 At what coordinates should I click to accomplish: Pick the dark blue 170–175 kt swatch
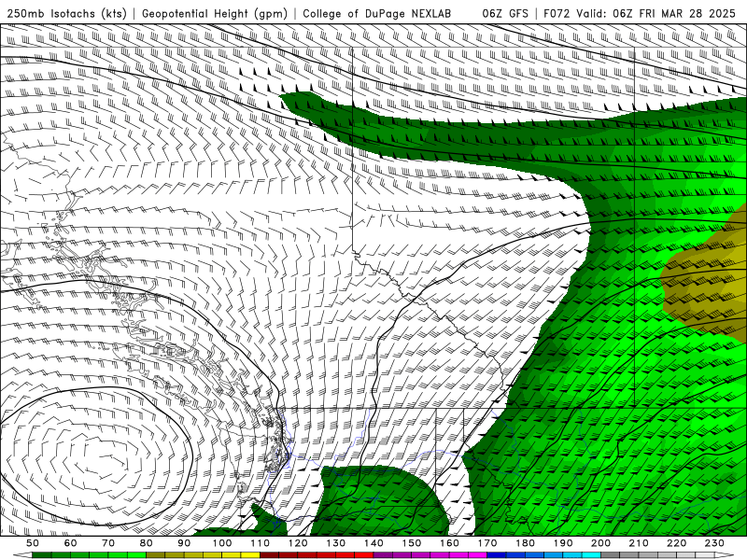click(497, 554)
